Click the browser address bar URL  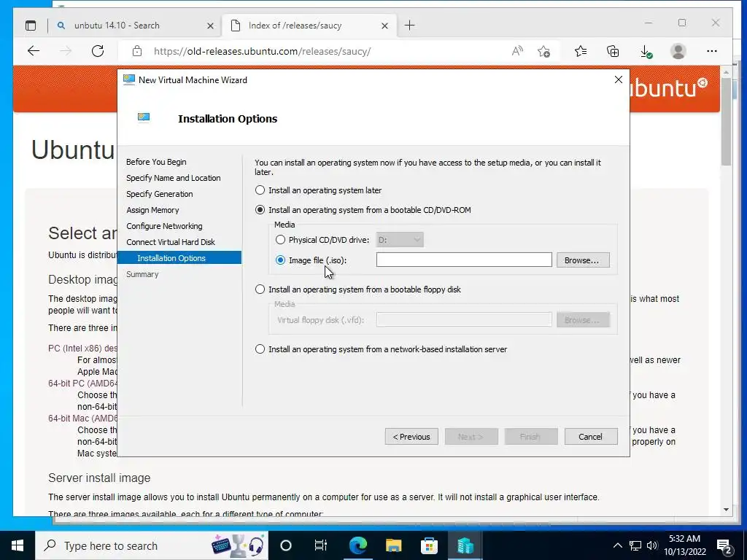[x=262, y=52]
